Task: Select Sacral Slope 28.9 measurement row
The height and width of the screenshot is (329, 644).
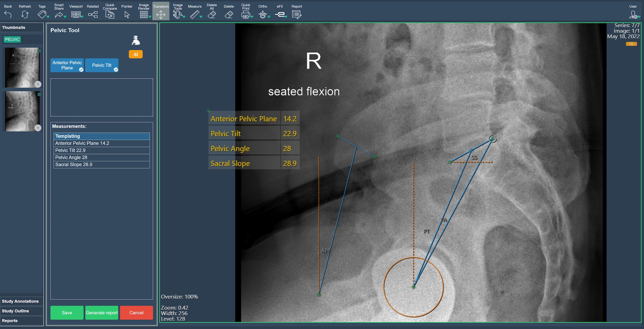Action: coord(102,164)
